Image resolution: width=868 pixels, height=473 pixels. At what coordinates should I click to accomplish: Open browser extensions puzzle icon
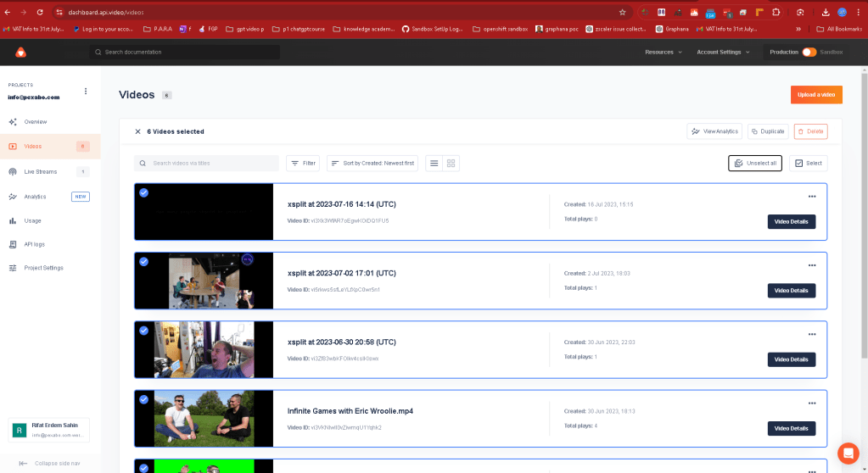776,12
